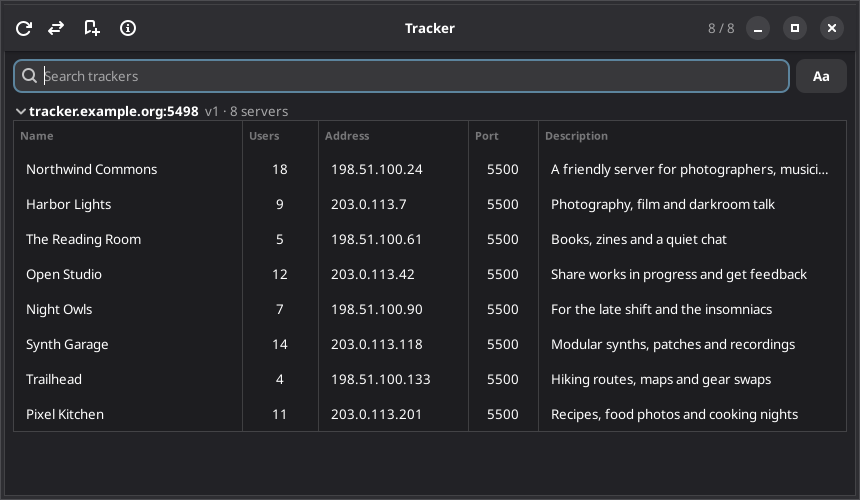The image size is (860, 500).
Task: Click user count 18 for Northwind Commons
Action: point(280,169)
